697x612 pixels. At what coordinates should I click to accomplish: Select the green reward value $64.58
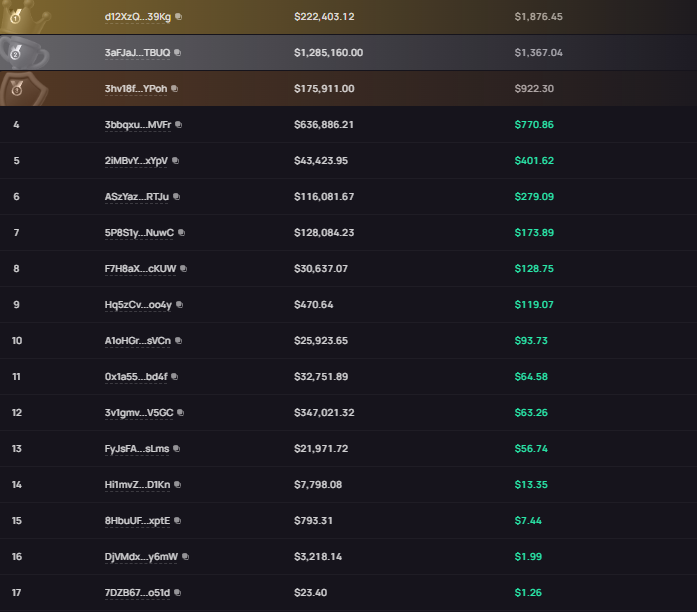tap(531, 377)
